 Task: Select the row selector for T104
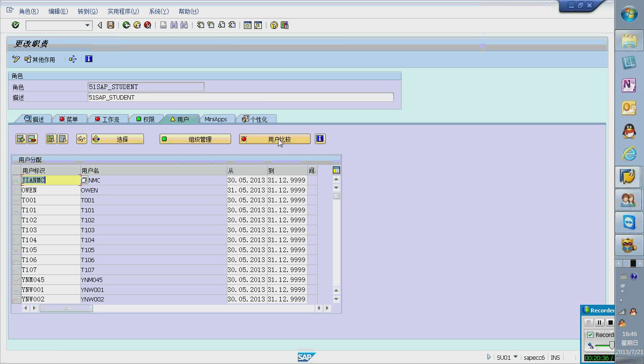click(x=17, y=240)
